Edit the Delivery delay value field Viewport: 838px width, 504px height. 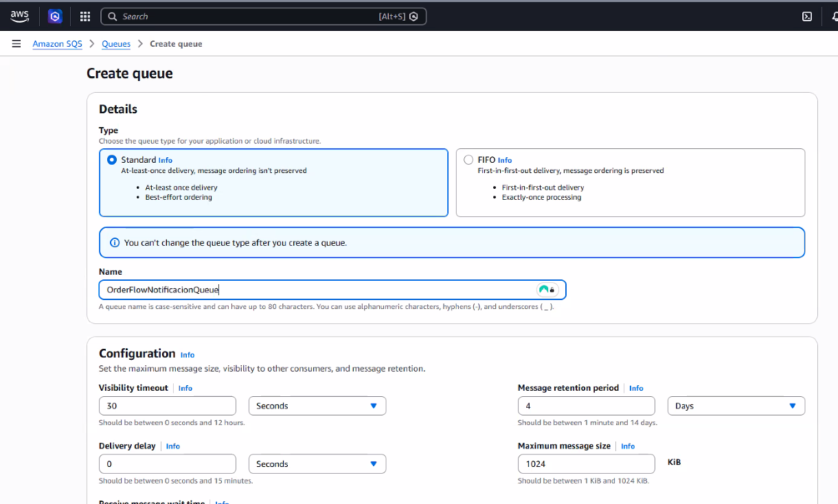168,464
